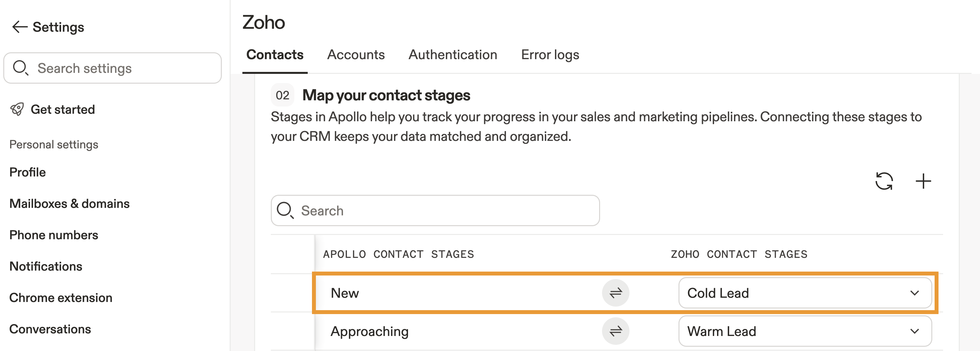This screenshot has height=351, width=980.
Task: Click the sync arrows icon for Approaching stage
Action: pyautogui.click(x=615, y=331)
